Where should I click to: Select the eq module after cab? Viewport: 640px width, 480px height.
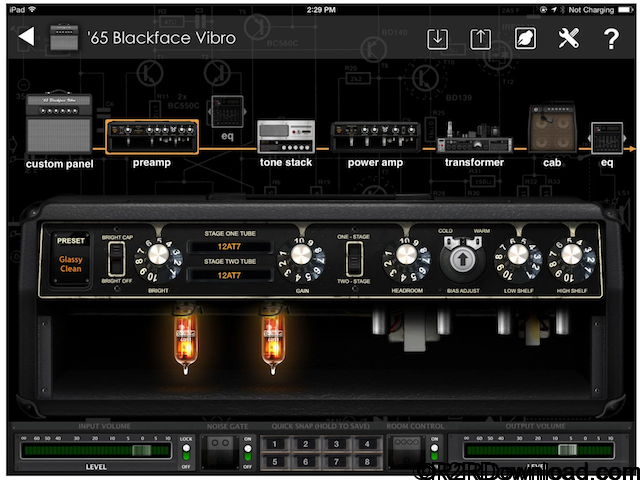[x=607, y=138]
